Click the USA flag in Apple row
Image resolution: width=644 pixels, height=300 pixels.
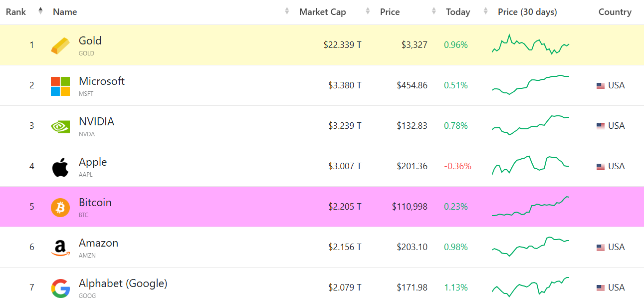(x=601, y=167)
